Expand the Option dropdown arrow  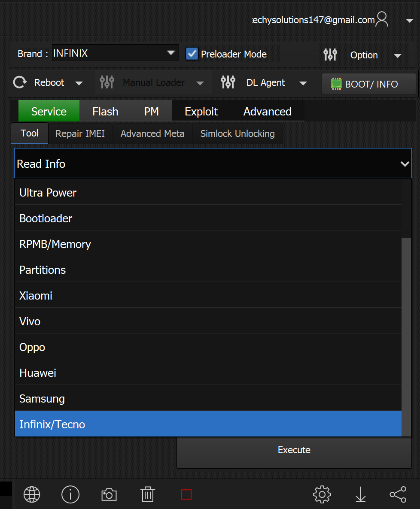point(398,55)
